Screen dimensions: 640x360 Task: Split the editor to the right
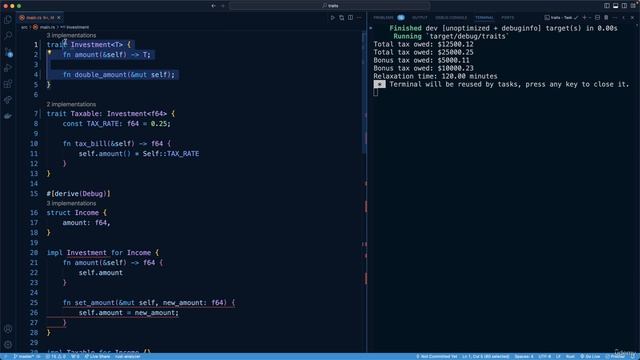[351, 18]
